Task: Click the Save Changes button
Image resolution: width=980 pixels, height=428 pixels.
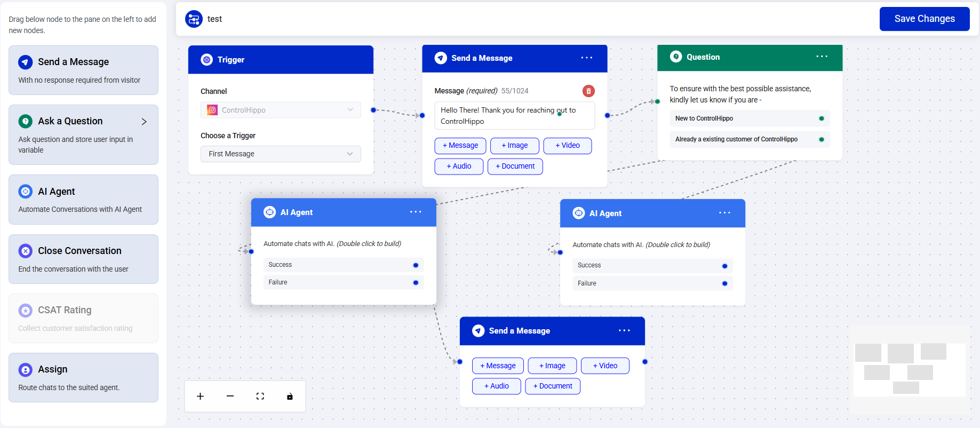Action: [x=924, y=19]
